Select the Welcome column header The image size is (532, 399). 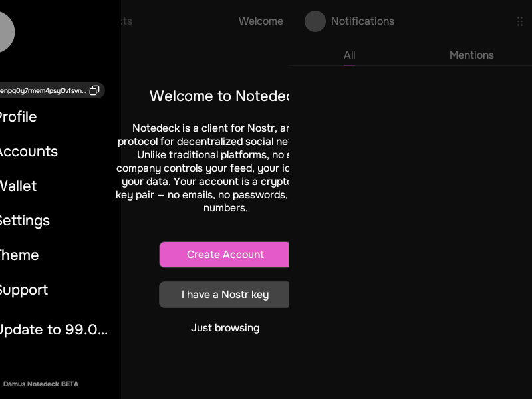(261, 21)
